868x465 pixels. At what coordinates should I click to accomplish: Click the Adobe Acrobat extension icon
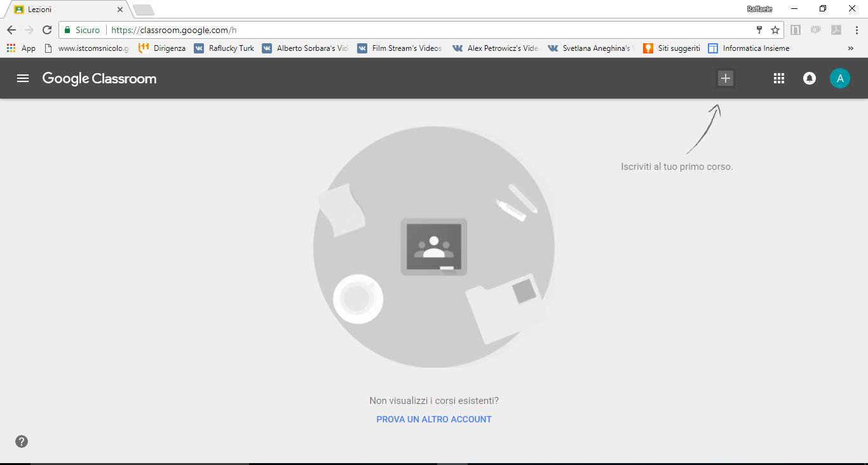(836, 30)
